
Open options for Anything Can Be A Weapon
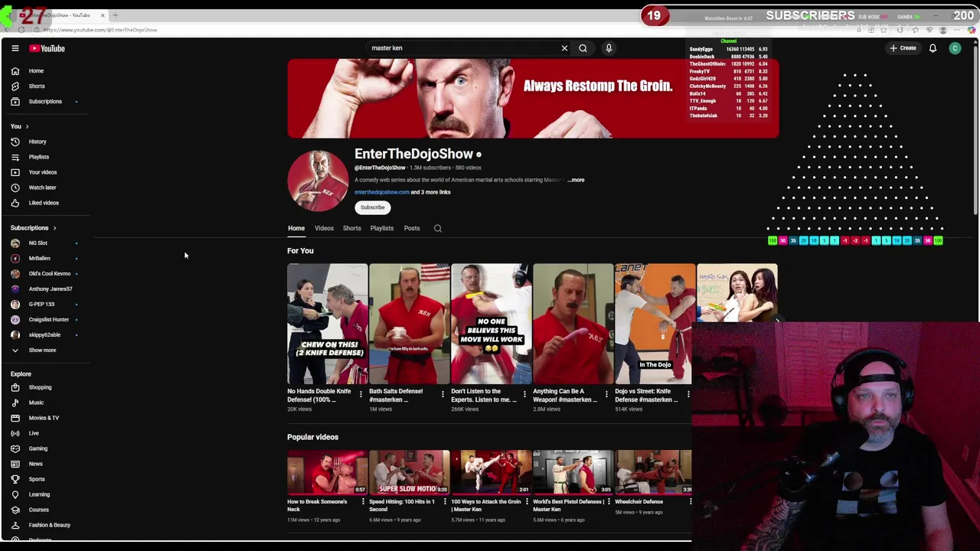click(606, 394)
